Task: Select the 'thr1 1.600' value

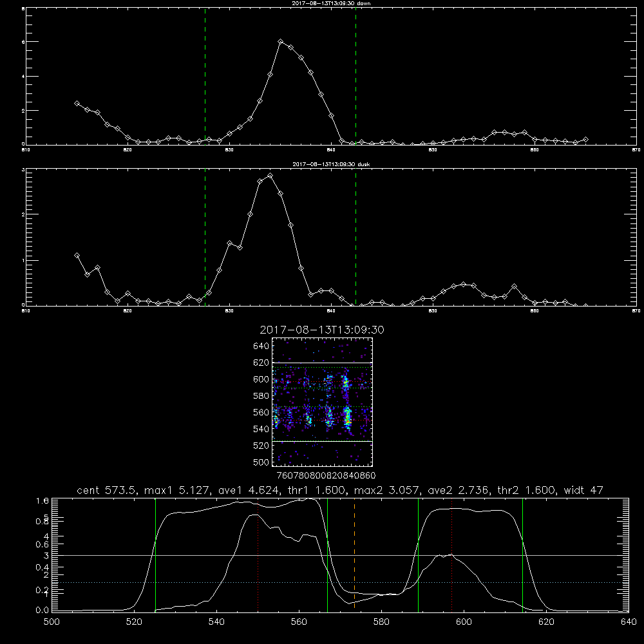Action: (x=316, y=490)
